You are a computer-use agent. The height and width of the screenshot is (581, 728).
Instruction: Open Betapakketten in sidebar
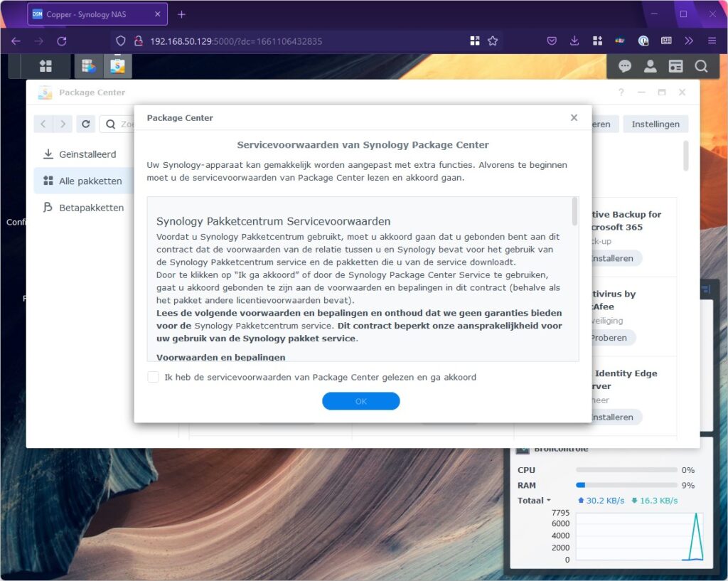tap(84, 208)
